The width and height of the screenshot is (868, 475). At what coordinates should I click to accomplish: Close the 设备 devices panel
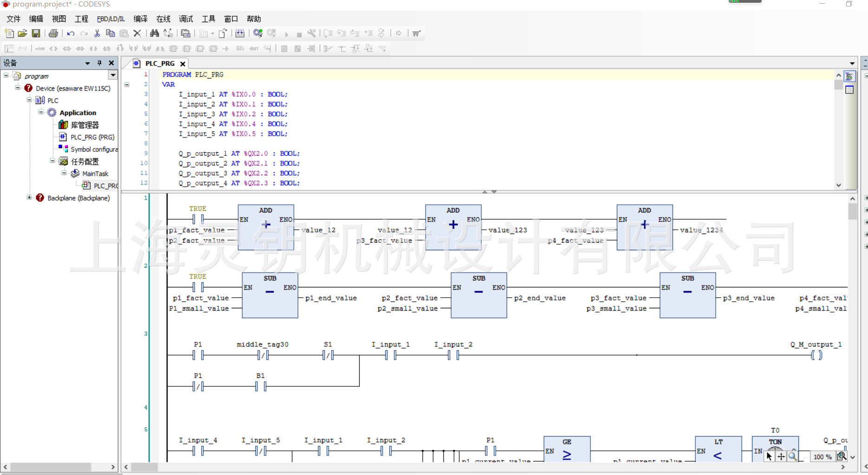coord(111,63)
